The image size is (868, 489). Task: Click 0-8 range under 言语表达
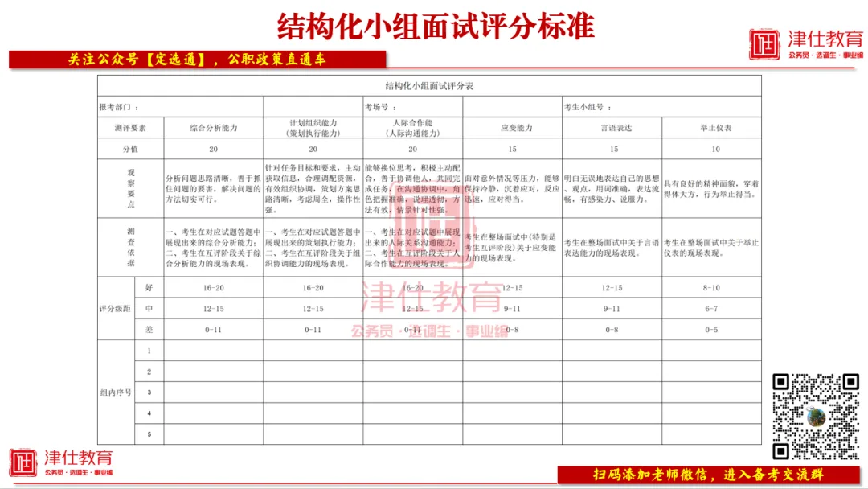tap(612, 330)
